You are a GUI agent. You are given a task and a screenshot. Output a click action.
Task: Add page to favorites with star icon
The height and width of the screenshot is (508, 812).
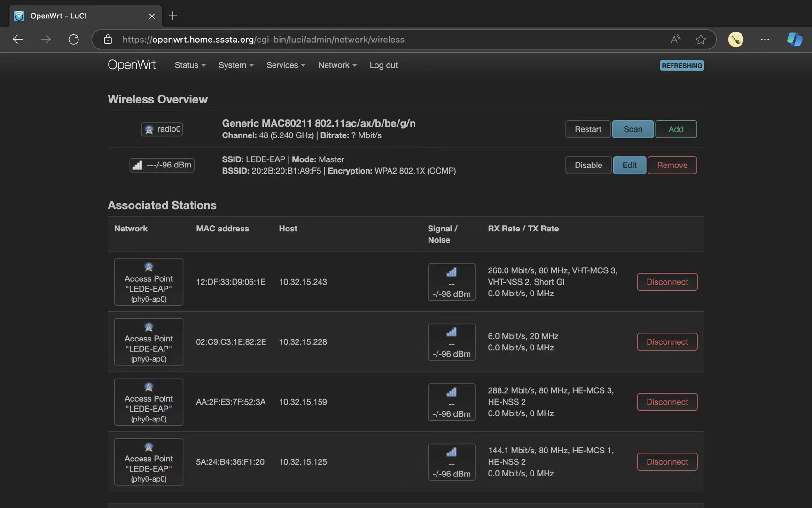pos(701,40)
